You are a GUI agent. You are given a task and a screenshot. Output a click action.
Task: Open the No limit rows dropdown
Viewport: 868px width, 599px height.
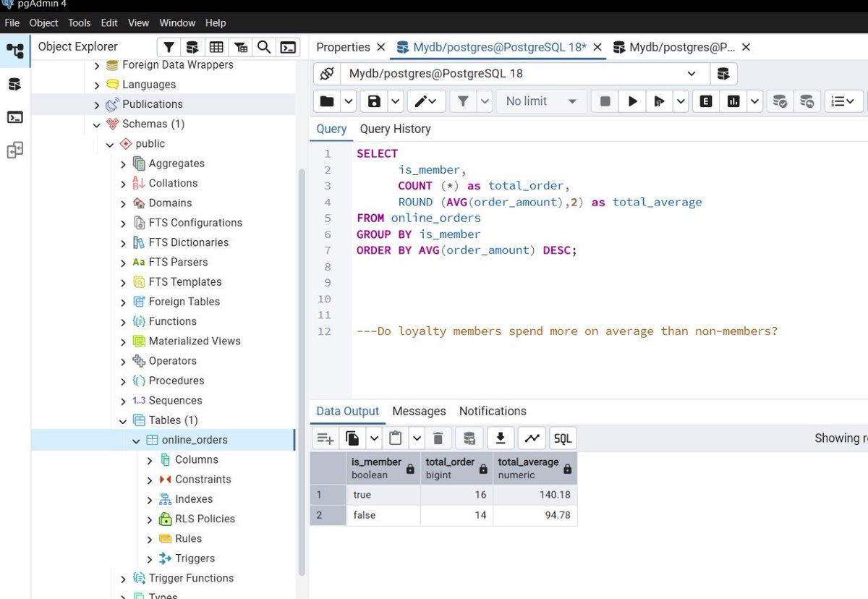coord(540,101)
